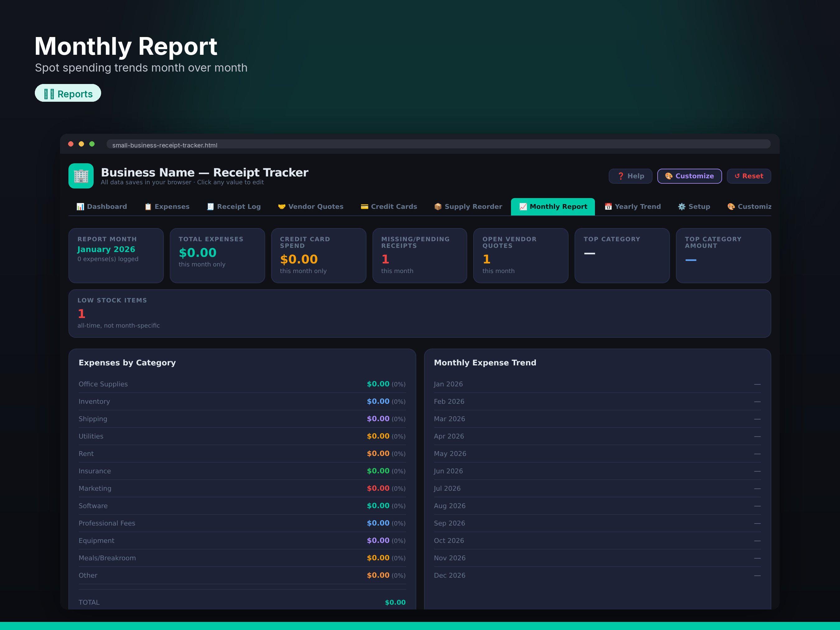Click the TOTAL row amount
Image resolution: width=840 pixels, height=630 pixels.
395,602
